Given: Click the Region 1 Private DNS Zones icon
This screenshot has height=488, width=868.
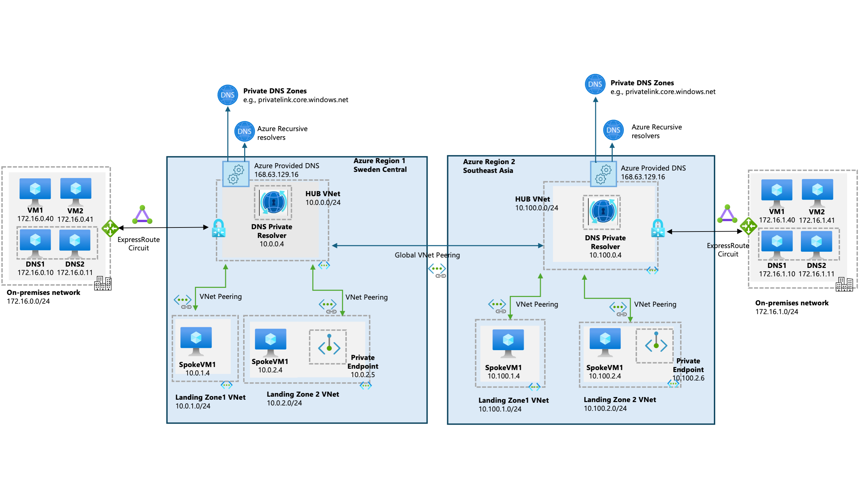Looking at the screenshot, I should tap(228, 95).
